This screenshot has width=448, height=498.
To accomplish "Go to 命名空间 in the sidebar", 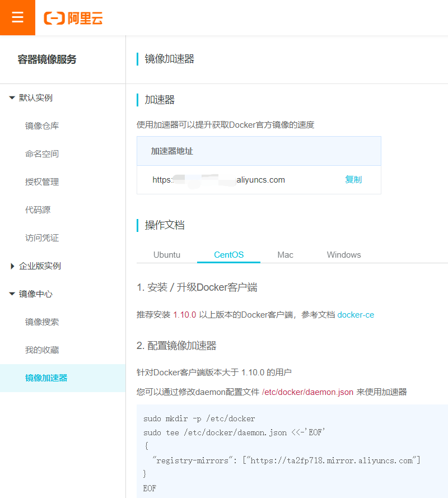I will (x=42, y=153).
